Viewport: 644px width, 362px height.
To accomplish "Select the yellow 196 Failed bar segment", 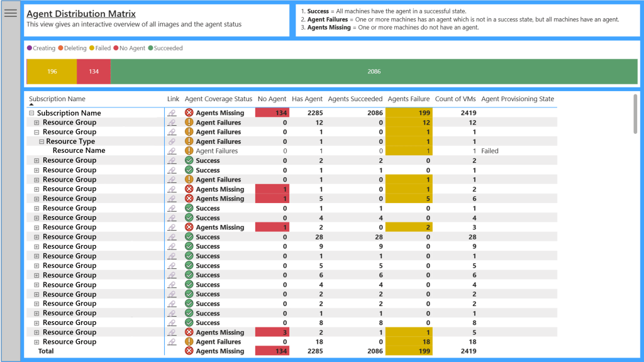I will tap(52, 72).
